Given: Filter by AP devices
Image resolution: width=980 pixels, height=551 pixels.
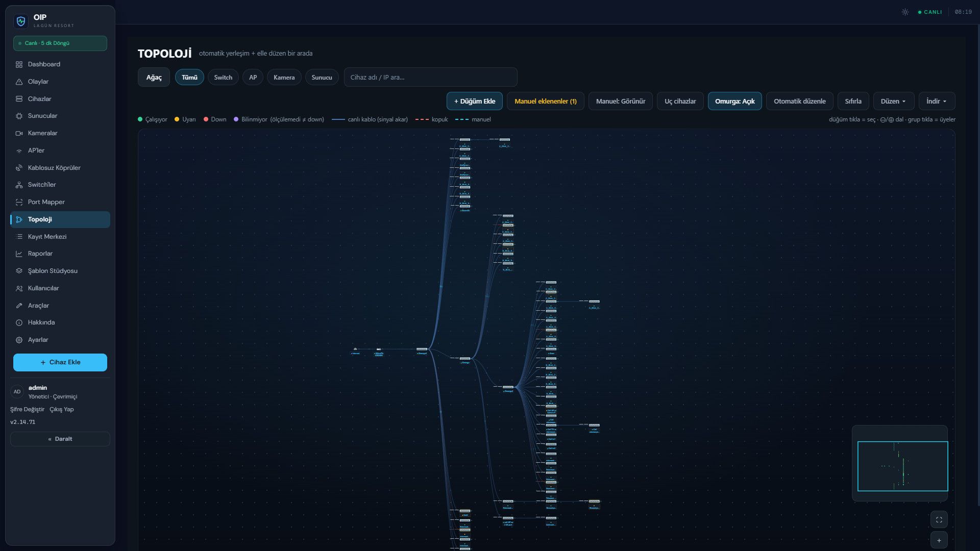Looking at the screenshot, I should (253, 77).
